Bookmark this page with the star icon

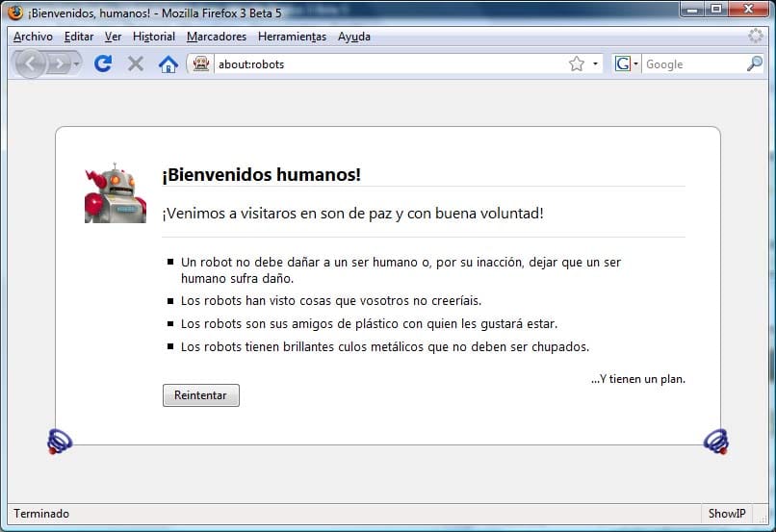(576, 63)
